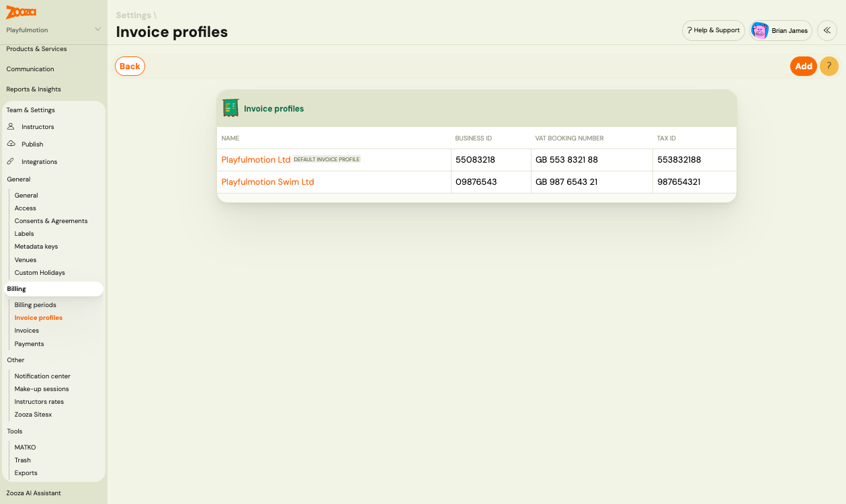Click the NAME column header
The width and height of the screenshot is (846, 504).
(230, 138)
